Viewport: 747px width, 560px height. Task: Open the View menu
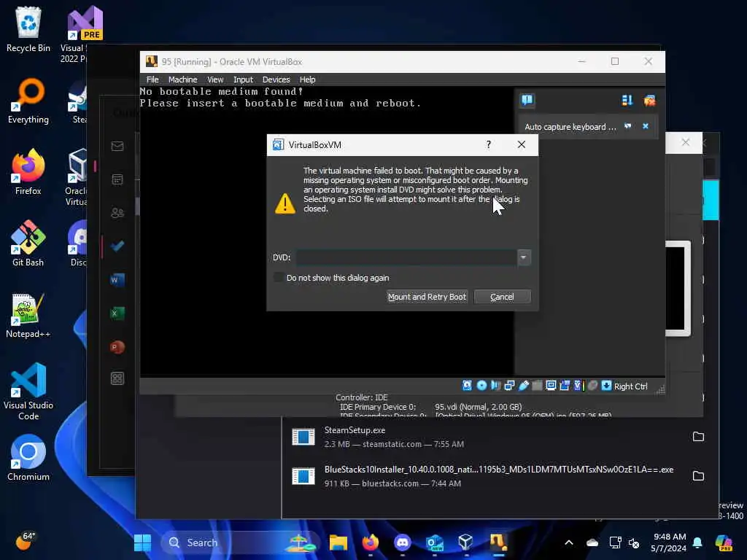click(x=215, y=79)
